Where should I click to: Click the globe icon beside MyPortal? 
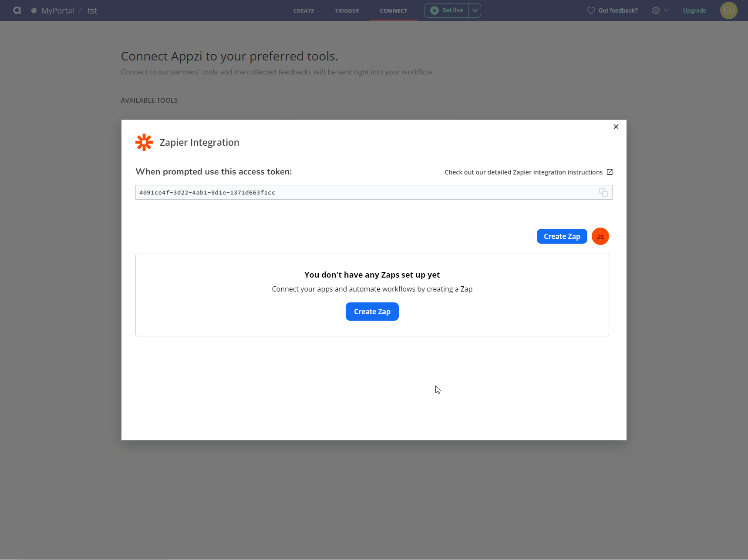(34, 10)
